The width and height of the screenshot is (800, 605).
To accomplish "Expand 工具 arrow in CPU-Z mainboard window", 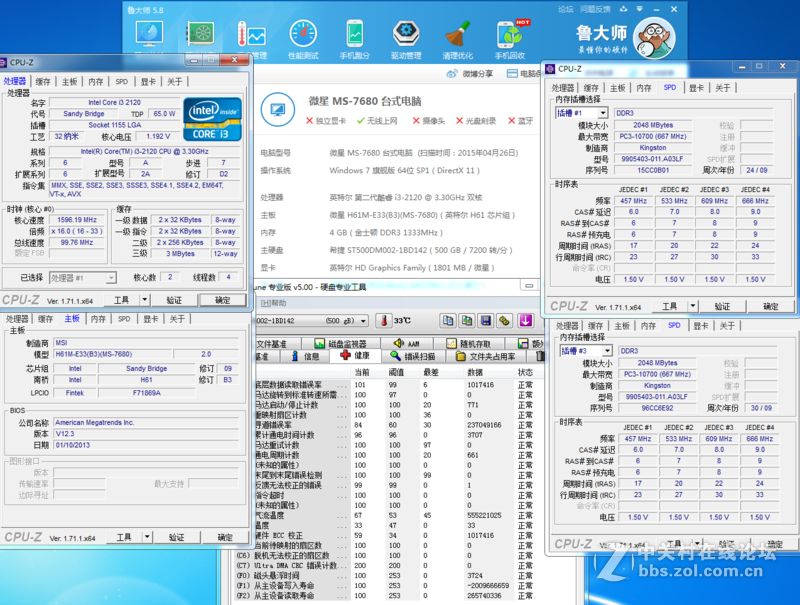I will 147,537.
